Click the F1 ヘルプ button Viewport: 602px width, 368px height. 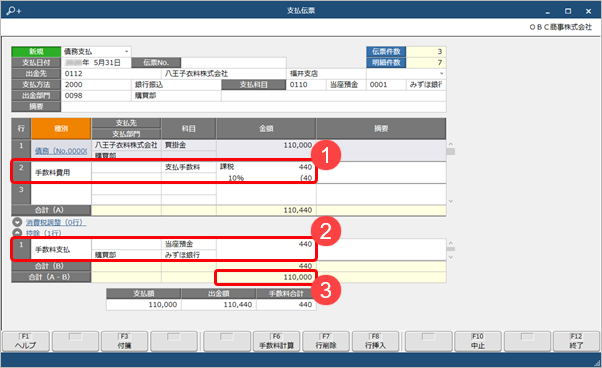[26, 341]
